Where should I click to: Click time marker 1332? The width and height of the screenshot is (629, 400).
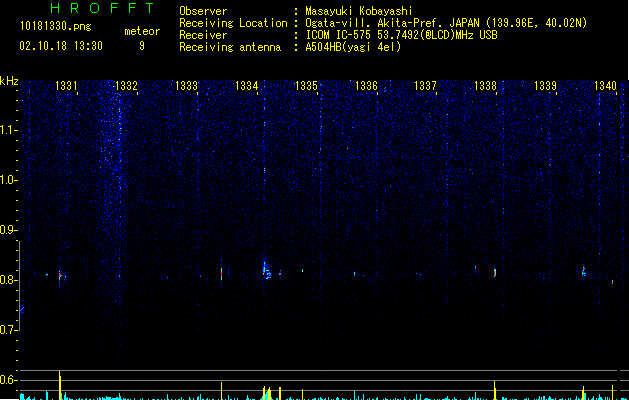pyautogui.click(x=126, y=85)
